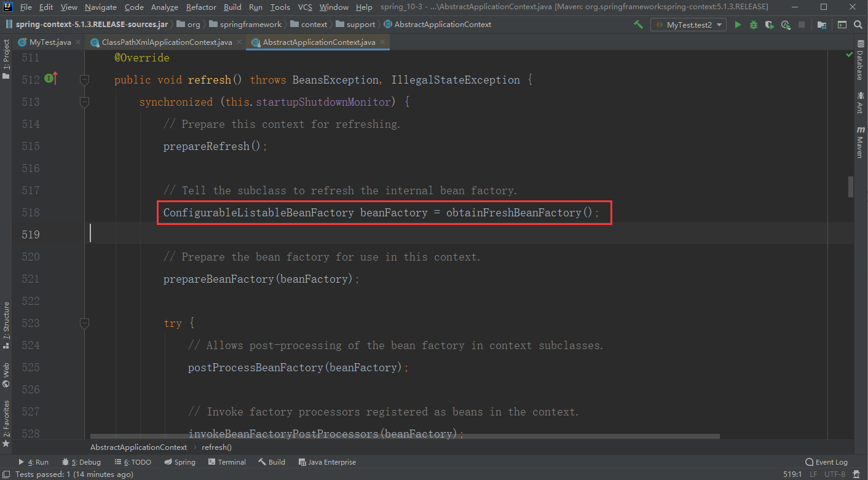868x480 pixels.
Task: Close the ClassPathXmlApplicationContext.java tab
Action: point(239,42)
